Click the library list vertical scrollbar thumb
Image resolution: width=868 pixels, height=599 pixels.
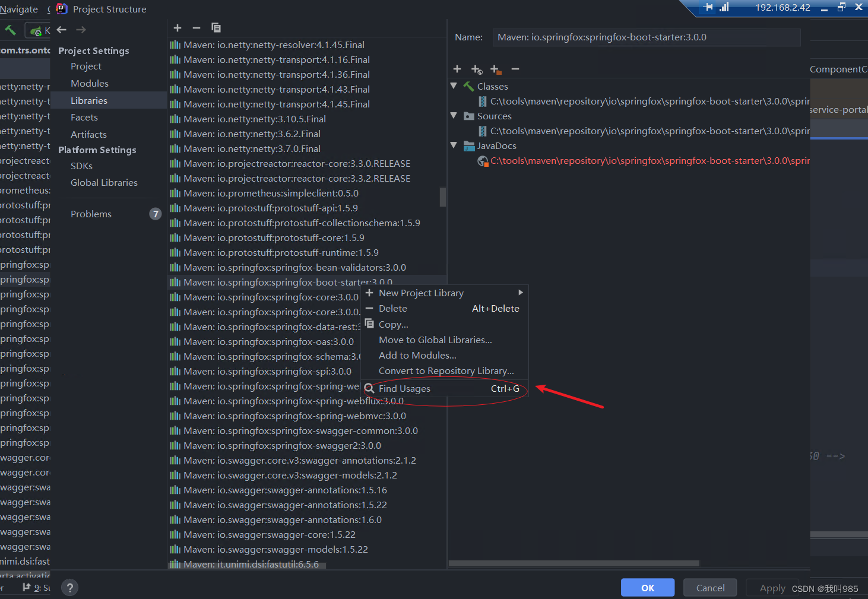click(442, 197)
